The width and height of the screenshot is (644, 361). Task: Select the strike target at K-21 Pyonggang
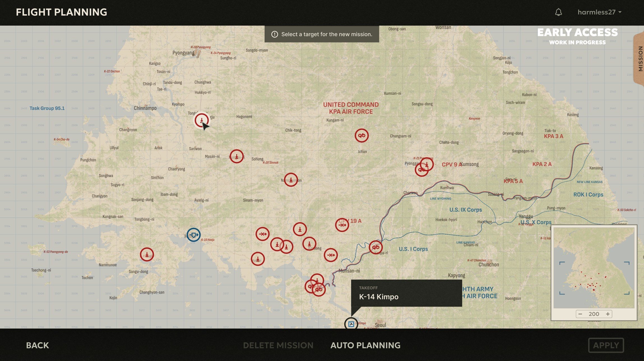427,164
